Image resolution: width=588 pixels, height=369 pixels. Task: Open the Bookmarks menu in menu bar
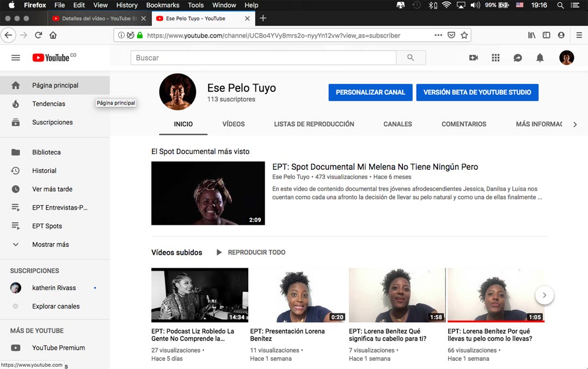pos(163,5)
